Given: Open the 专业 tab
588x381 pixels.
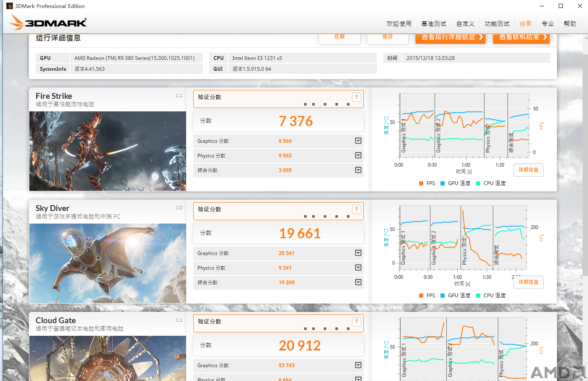Looking at the screenshot, I should click(548, 24).
